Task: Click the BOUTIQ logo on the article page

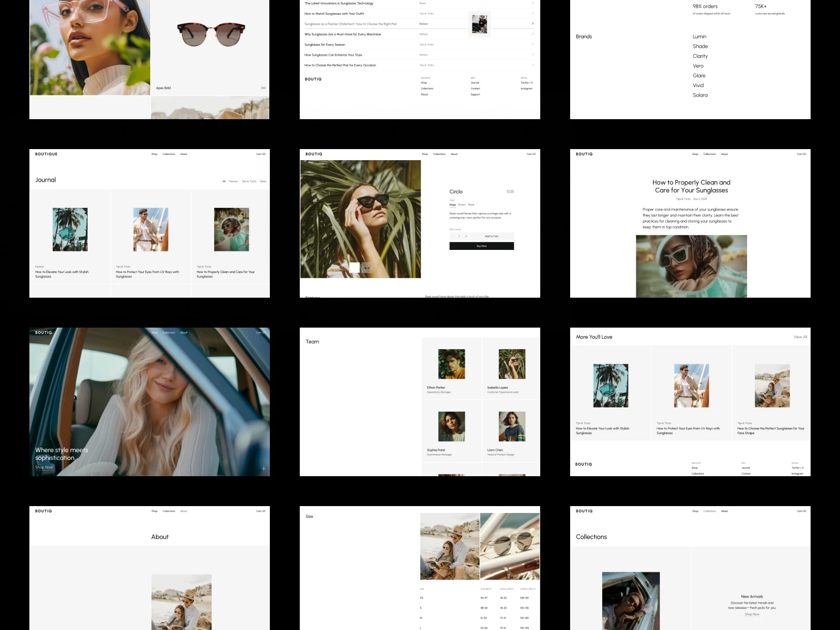Action: (584, 154)
